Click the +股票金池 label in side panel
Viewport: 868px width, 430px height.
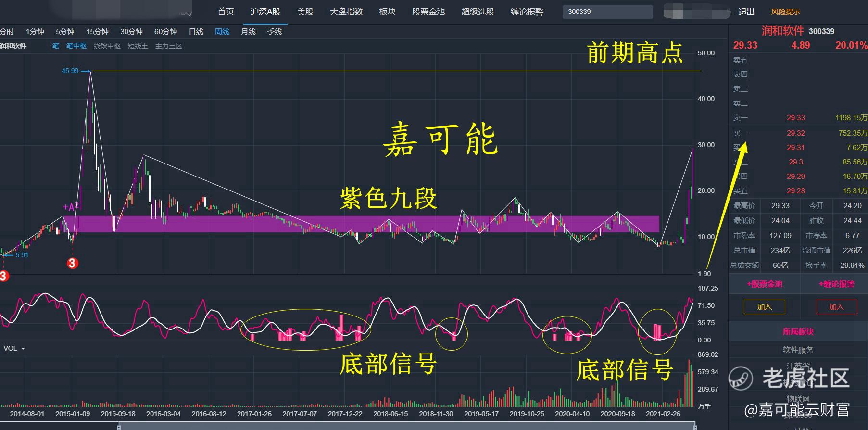765,284
